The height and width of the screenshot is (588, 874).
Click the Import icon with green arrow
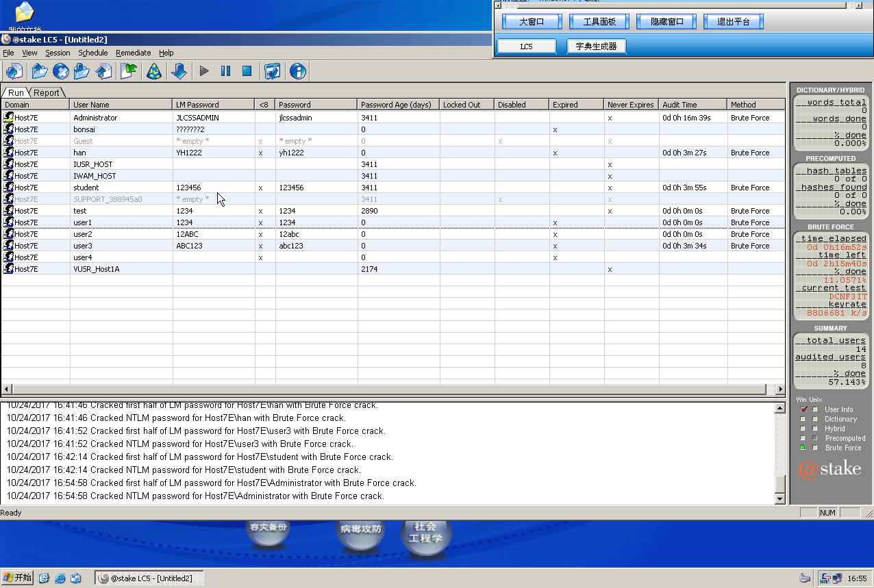129,71
